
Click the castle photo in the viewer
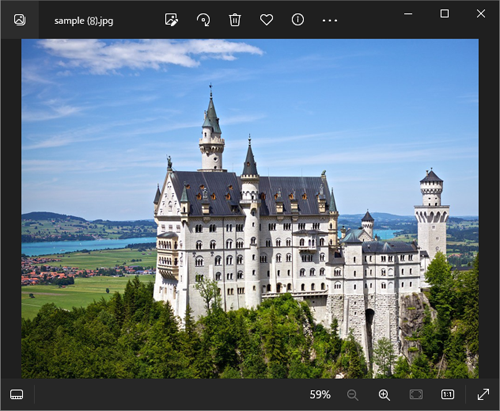[x=250, y=209]
